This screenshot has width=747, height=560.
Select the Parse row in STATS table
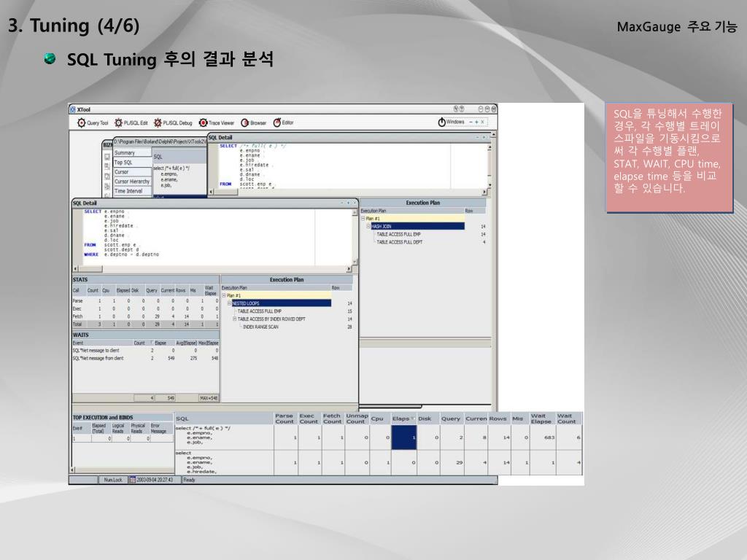145,301
